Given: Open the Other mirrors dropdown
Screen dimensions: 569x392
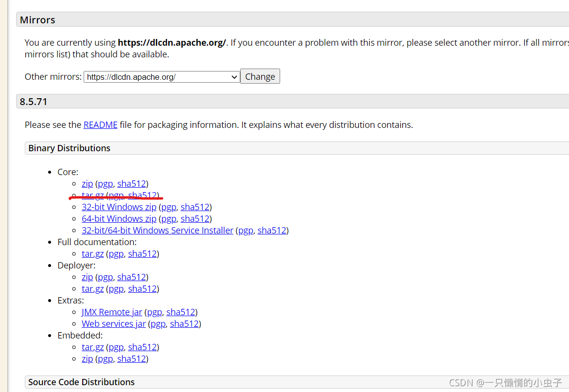Looking at the screenshot, I should pyautogui.click(x=161, y=77).
